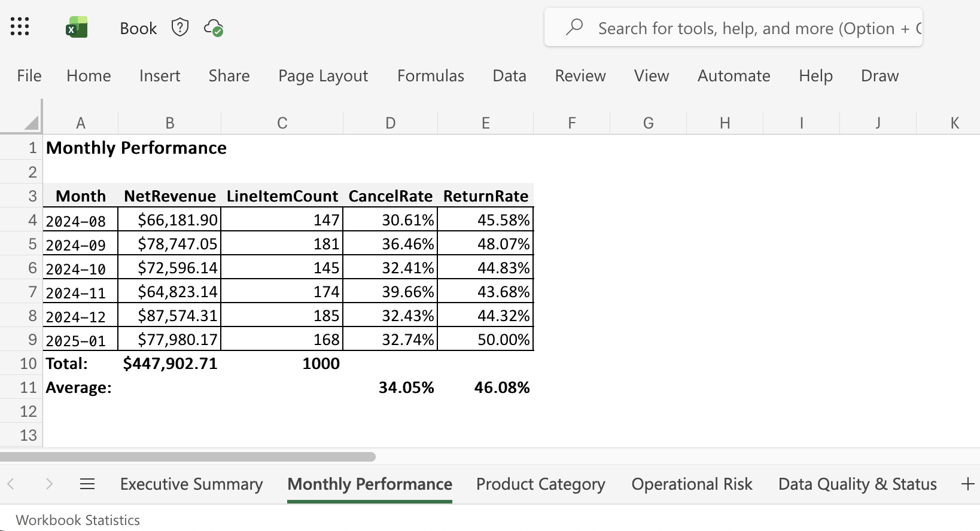Open the Help tab

pyautogui.click(x=816, y=76)
